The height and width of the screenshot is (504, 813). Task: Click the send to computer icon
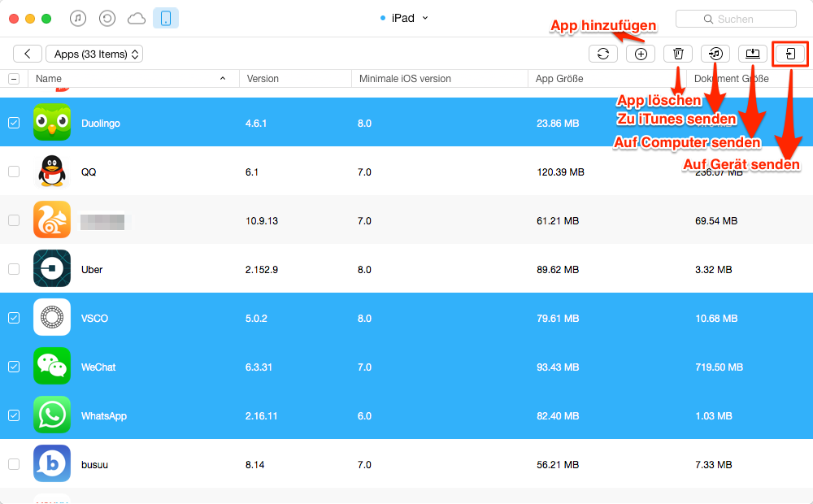(753, 54)
